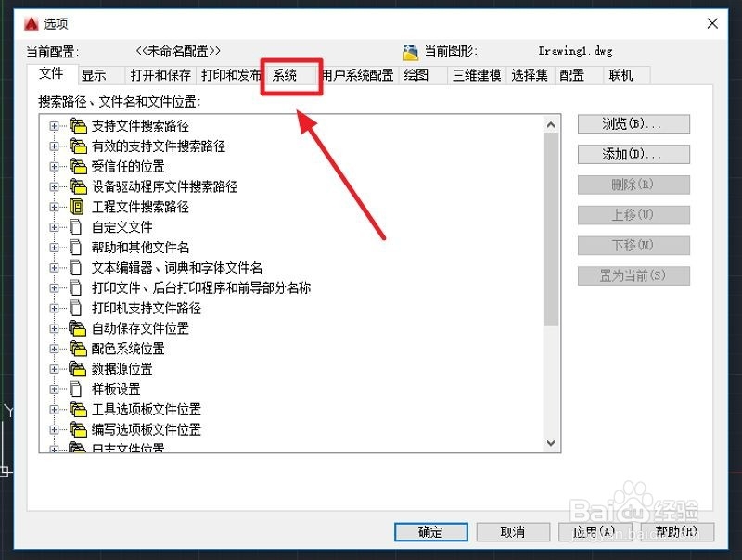Viewport: 742px width, 560px height.
Task: Expand the 设备驱动程序文件搜索路径 tree node
Action: click(54, 187)
